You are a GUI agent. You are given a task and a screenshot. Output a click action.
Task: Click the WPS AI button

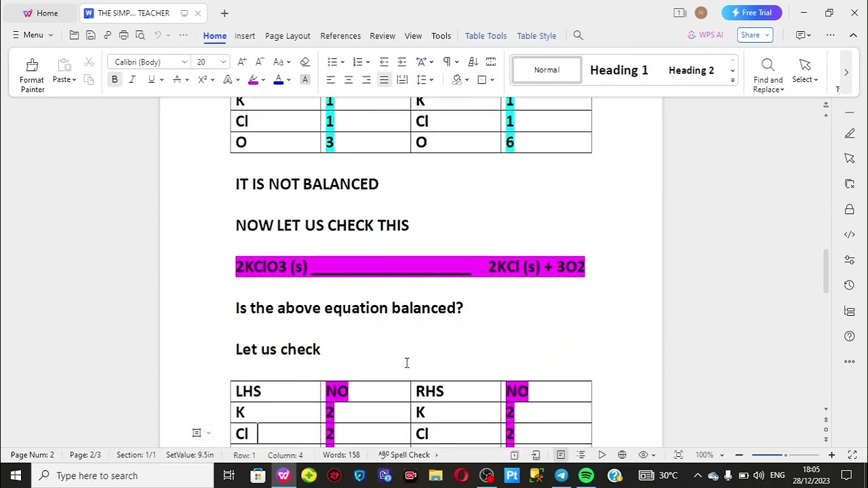(705, 35)
